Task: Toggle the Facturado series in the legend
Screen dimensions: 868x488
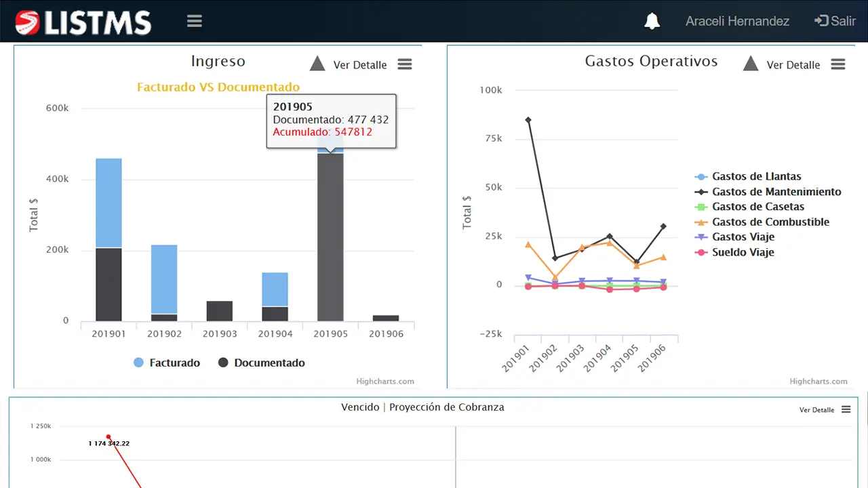Action: tap(167, 363)
